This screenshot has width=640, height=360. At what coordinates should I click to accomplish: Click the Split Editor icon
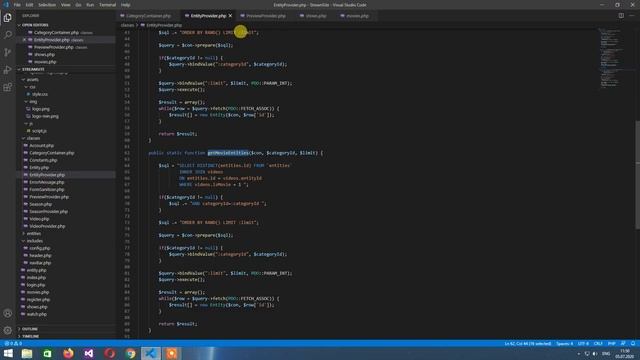pos(621,16)
